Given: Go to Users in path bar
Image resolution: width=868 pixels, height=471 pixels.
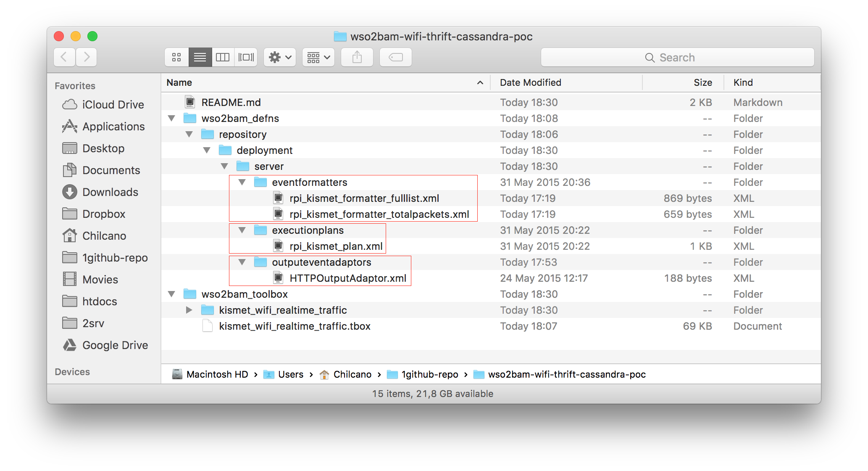Looking at the screenshot, I should click(x=290, y=374).
